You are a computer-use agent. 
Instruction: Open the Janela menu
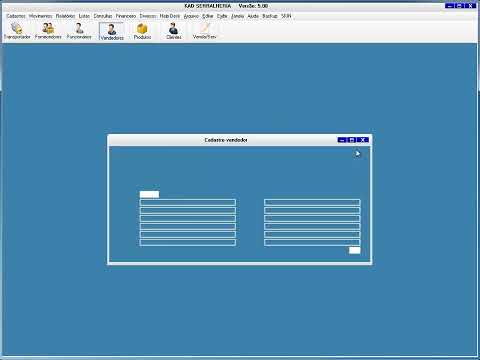[x=237, y=16]
